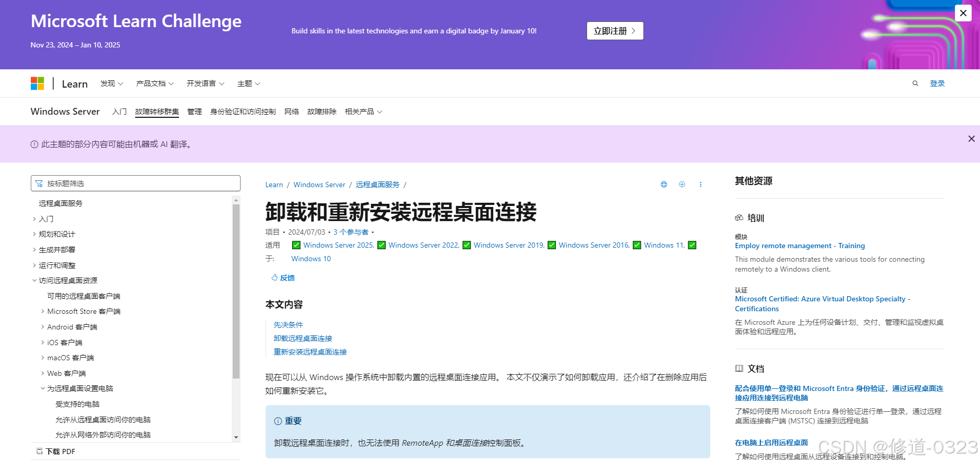Open Employ remote management - Training link

click(x=800, y=246)
